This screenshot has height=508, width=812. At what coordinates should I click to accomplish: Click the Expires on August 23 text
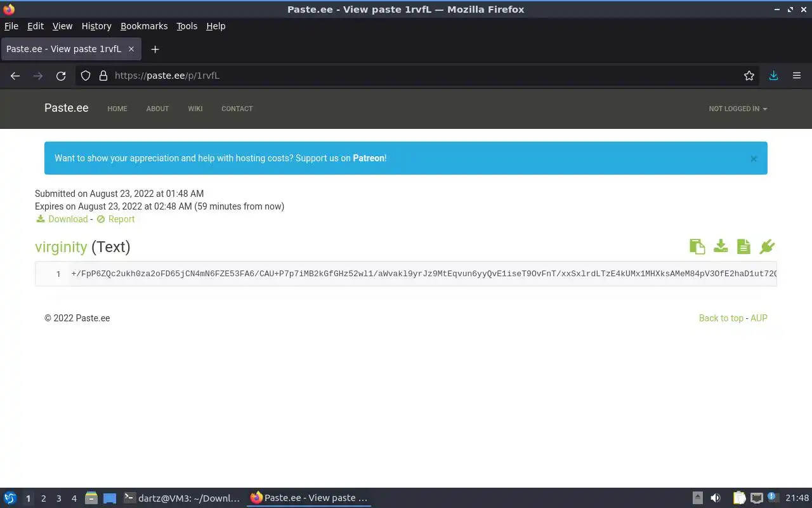(159, 206)
